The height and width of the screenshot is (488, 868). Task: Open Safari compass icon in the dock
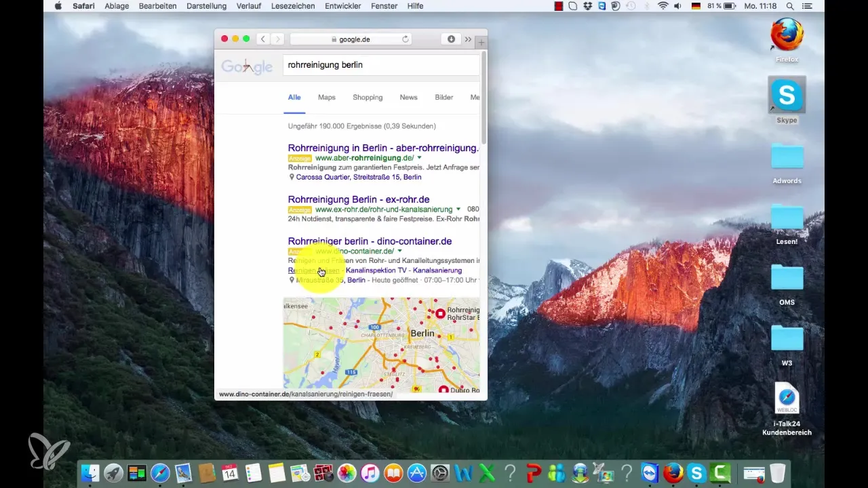click(x=160, y=472)
